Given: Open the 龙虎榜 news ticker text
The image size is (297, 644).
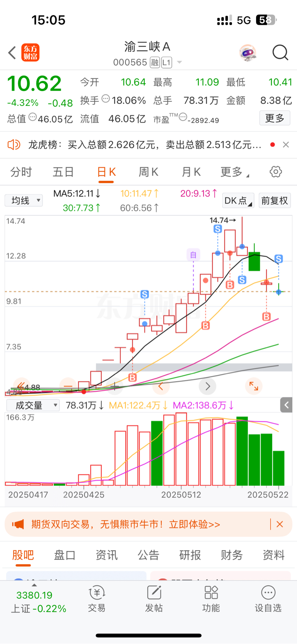Looking at the screenshot, I should pyautogui.click(x=145, y=145).
